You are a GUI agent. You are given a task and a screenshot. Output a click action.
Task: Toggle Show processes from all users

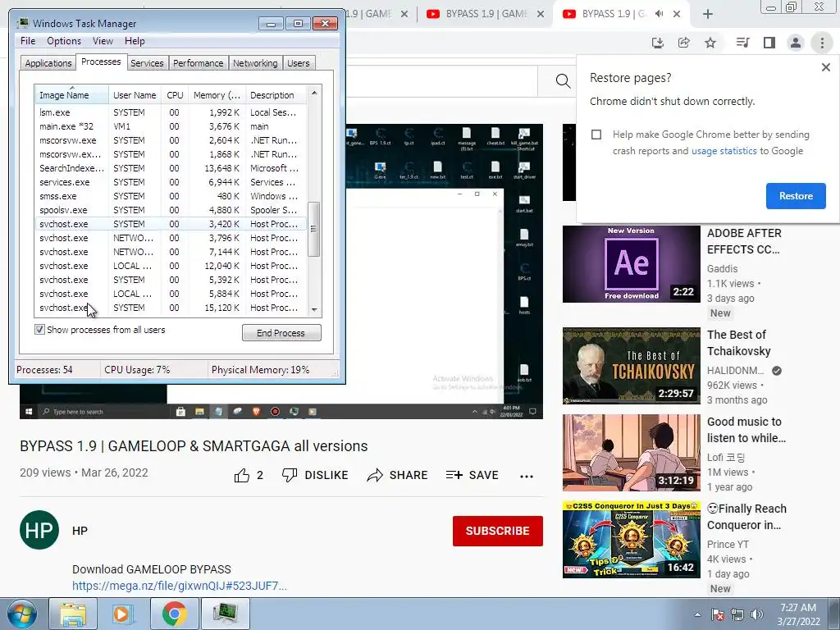click(x=39, y=330)
